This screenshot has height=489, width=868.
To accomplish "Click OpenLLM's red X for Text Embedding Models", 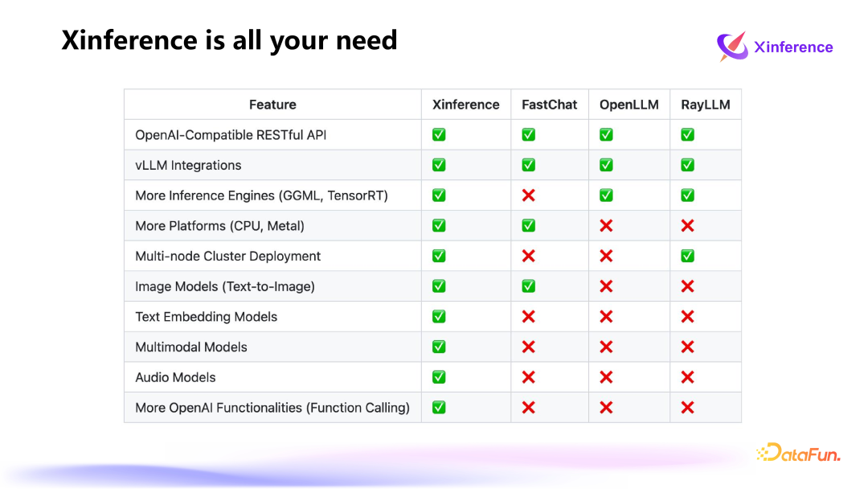I will tap(606, 317).
